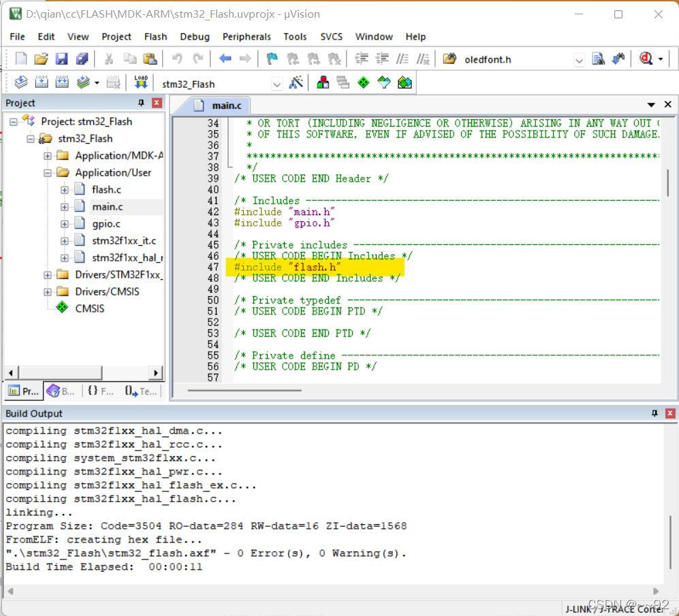Close the Build Output panel
The width and height of the screenshot is (679, 616).
pos(670,413)
